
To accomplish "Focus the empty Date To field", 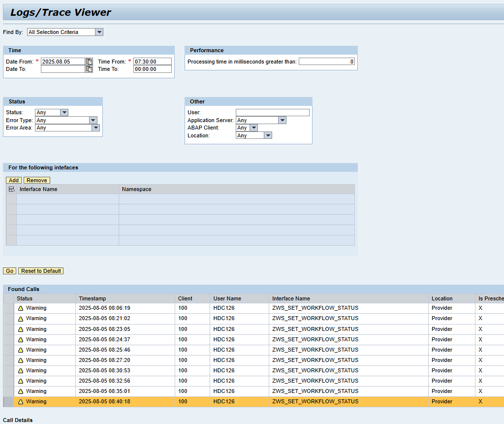I will pos(63,69).
